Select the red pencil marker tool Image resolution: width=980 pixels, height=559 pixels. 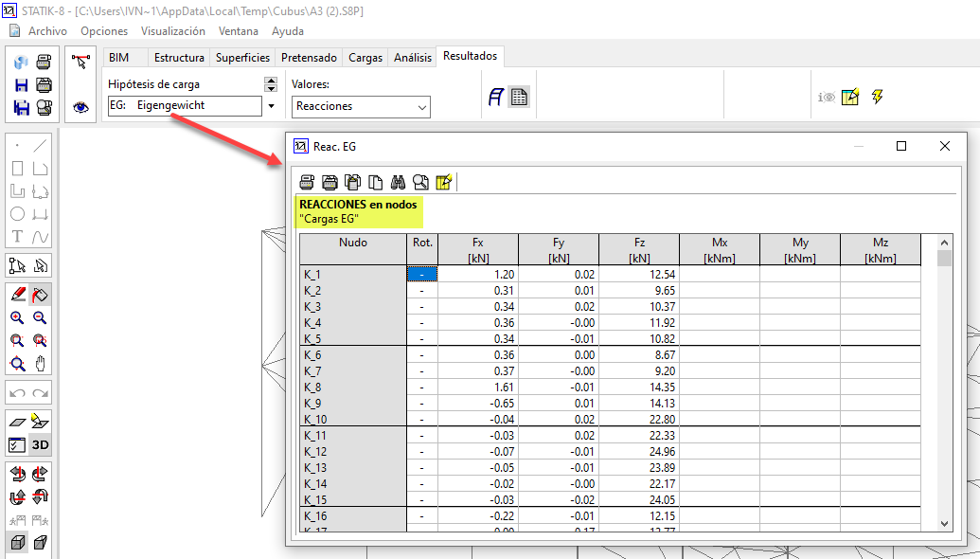[x=17, y=295]
